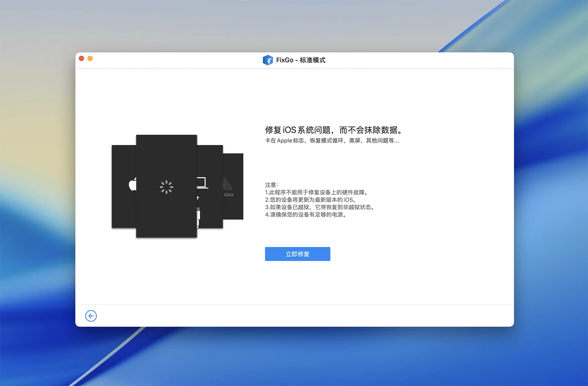The height and width of the screenshot is (386, 588).
Task: Click the 'FixGo - 标准模式' window title
Action: [301, 60]
